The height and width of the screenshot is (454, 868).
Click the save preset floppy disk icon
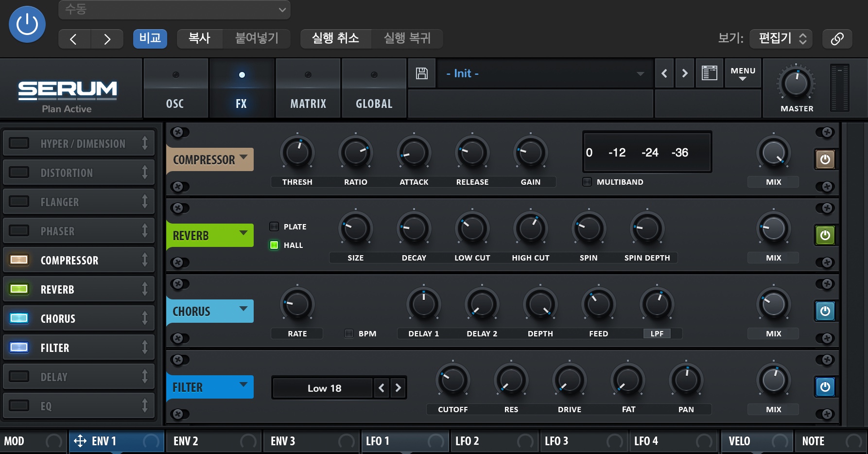pos(422,73)
